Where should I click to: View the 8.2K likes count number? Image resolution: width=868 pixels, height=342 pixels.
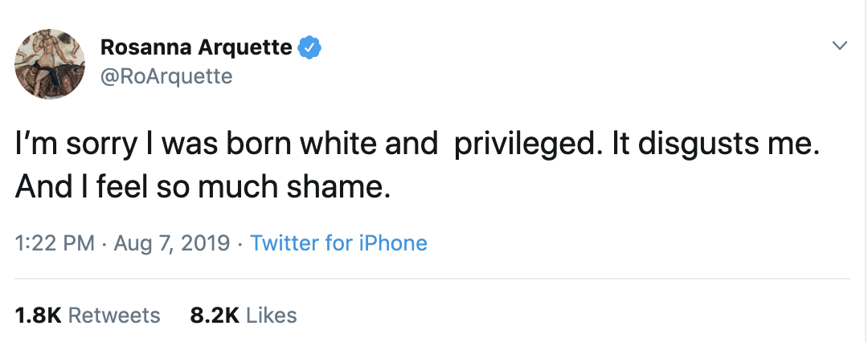coord(214,316)
